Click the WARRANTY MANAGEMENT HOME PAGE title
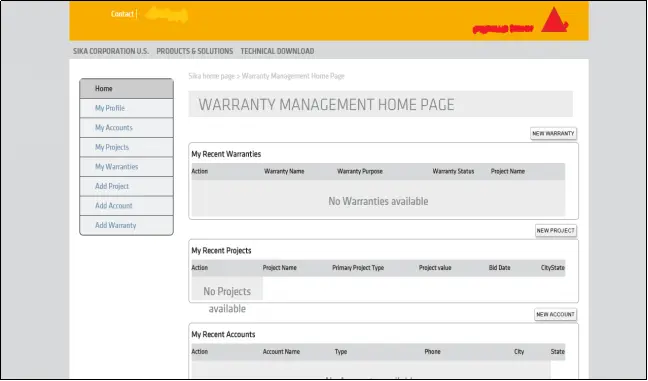 pos(326,105)
